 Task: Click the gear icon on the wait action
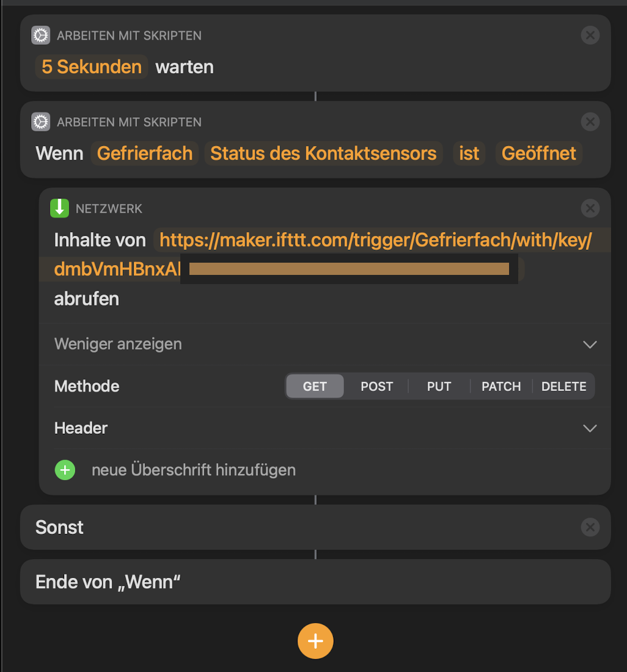pyautogui.click(x=40, y=36)
